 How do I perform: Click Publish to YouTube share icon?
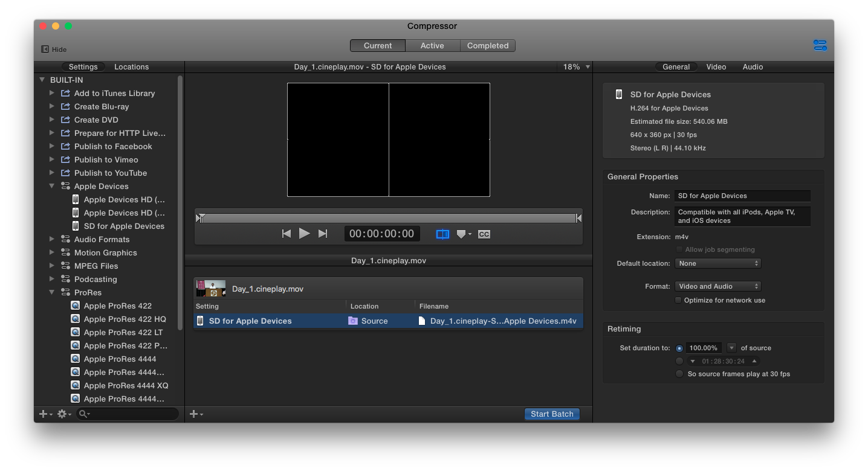[65, 173]
